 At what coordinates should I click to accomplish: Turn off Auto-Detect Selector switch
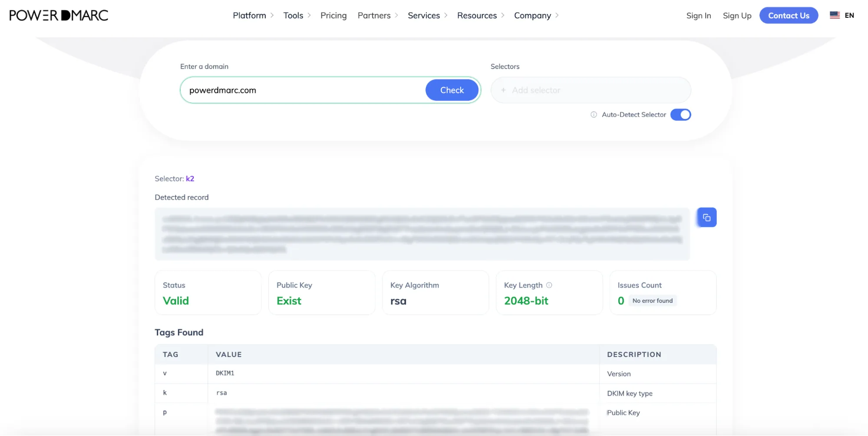coord(680,115)
